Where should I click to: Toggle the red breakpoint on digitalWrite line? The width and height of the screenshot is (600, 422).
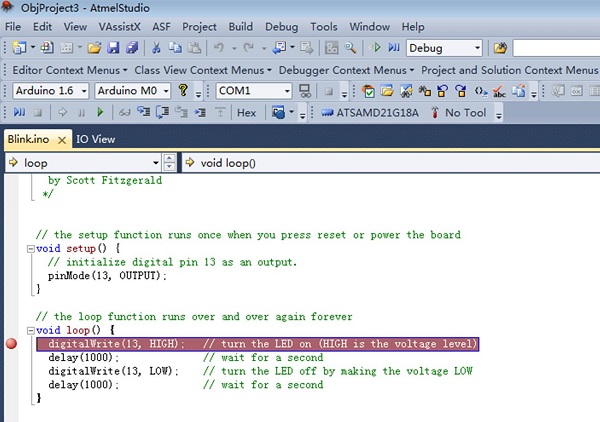point(11,344)
